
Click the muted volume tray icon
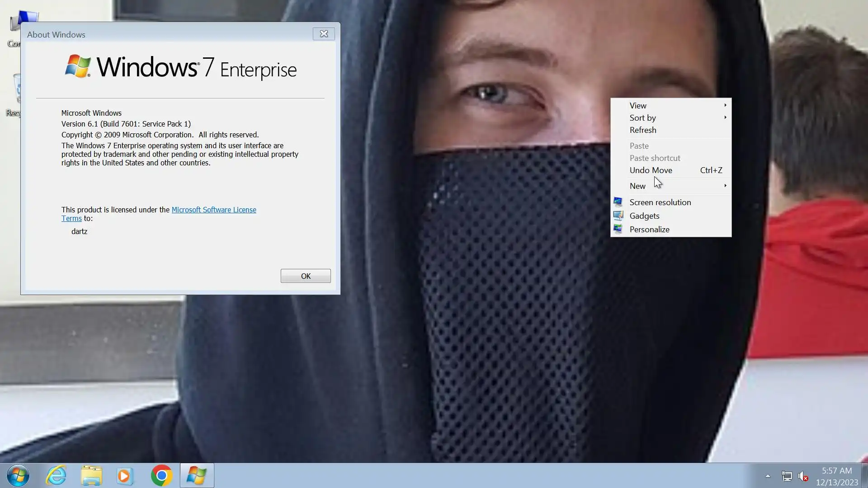click(x=803, y=476)
